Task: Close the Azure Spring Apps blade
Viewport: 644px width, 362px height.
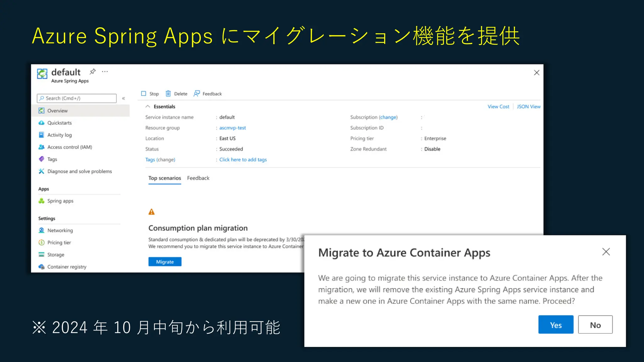Action: click(x=536, y=73)
